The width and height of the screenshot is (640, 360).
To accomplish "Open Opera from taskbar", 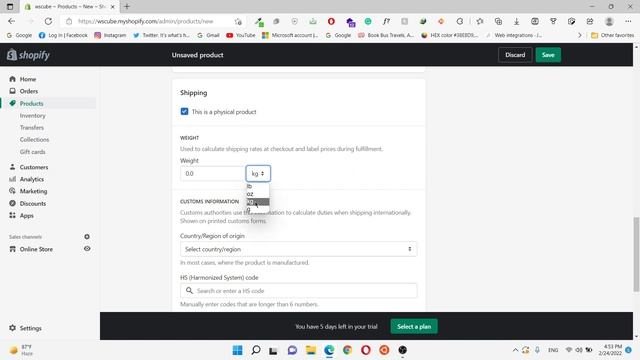I will pos(366,350).
